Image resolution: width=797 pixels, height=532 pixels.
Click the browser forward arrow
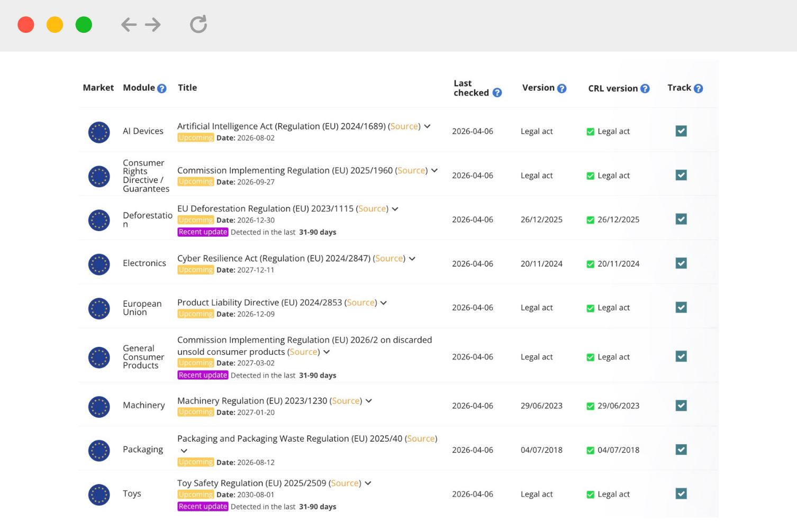click(153, 24)
